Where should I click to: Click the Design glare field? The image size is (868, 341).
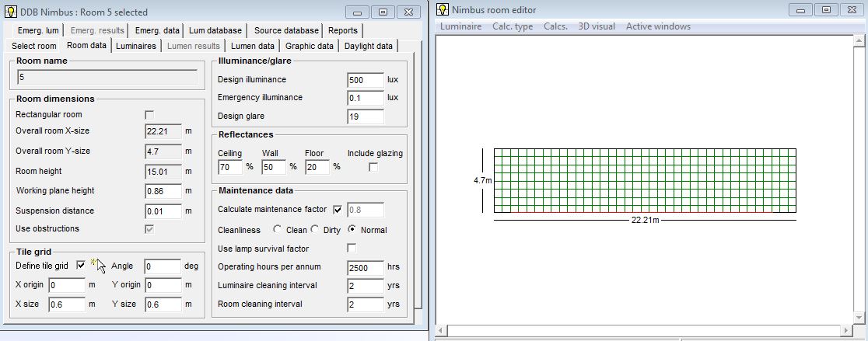[x=366, y=117]
